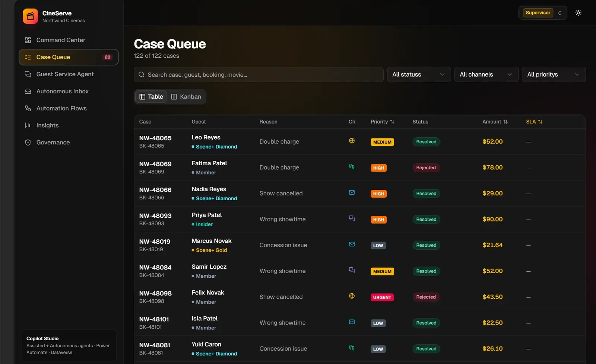Switch to Table view
596x364 pixels.
(x=151, y=97)
